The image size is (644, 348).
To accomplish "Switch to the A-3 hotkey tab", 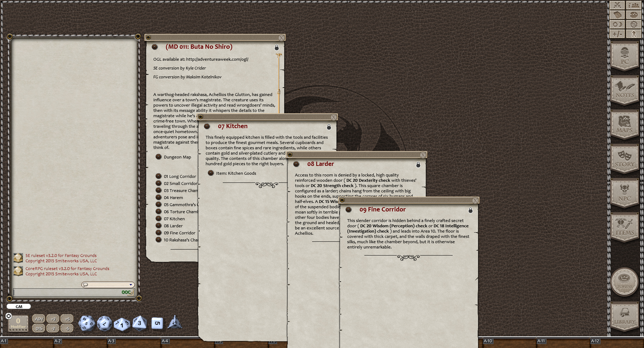I will 111,341.
